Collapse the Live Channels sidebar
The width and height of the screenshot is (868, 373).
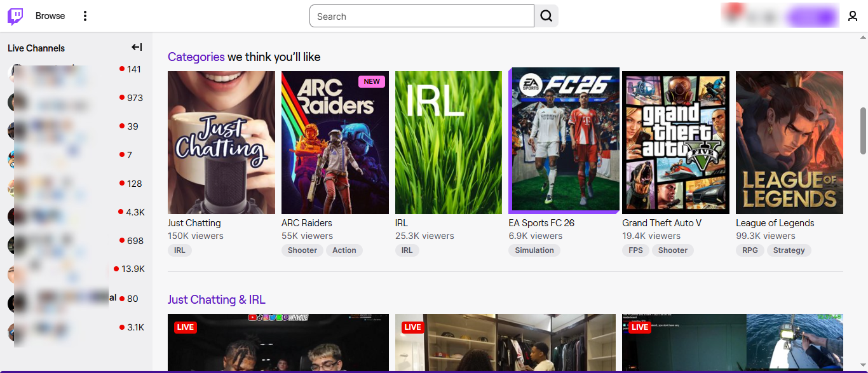pyautogui.click(x=136, y=46)
